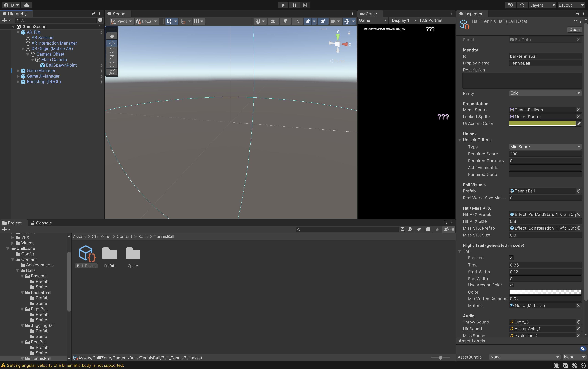Open object picker for Throw Sound
The height and width of the screenshot is (369, 588).
click(x=579, y=322)
